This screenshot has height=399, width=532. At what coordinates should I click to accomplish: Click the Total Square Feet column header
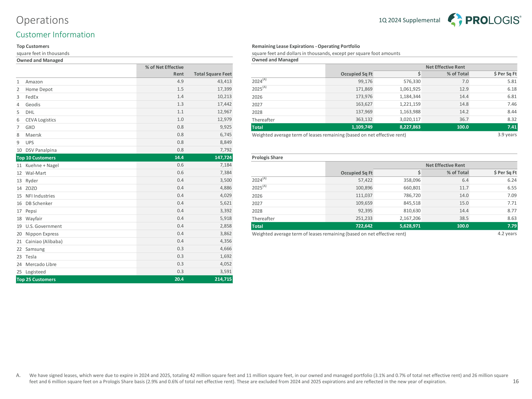[213, 74]
